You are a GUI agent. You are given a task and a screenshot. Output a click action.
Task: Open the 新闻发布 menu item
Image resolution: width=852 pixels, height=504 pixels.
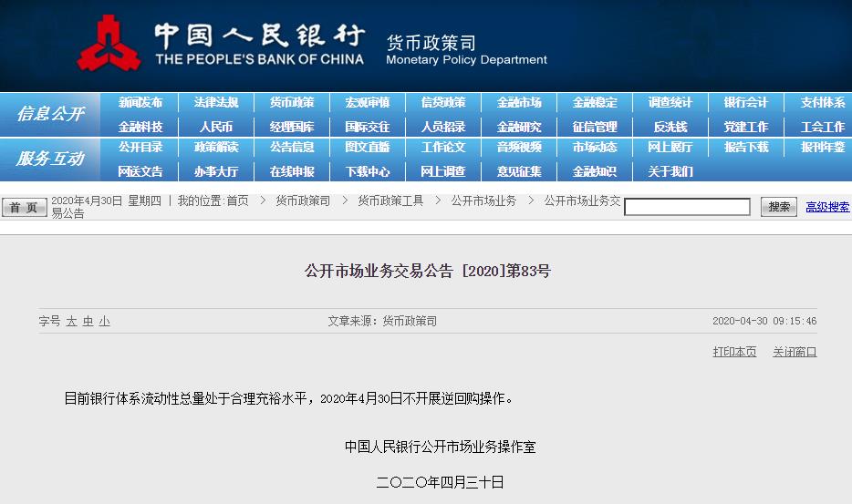pyautogui.click(x=140, y=103)
